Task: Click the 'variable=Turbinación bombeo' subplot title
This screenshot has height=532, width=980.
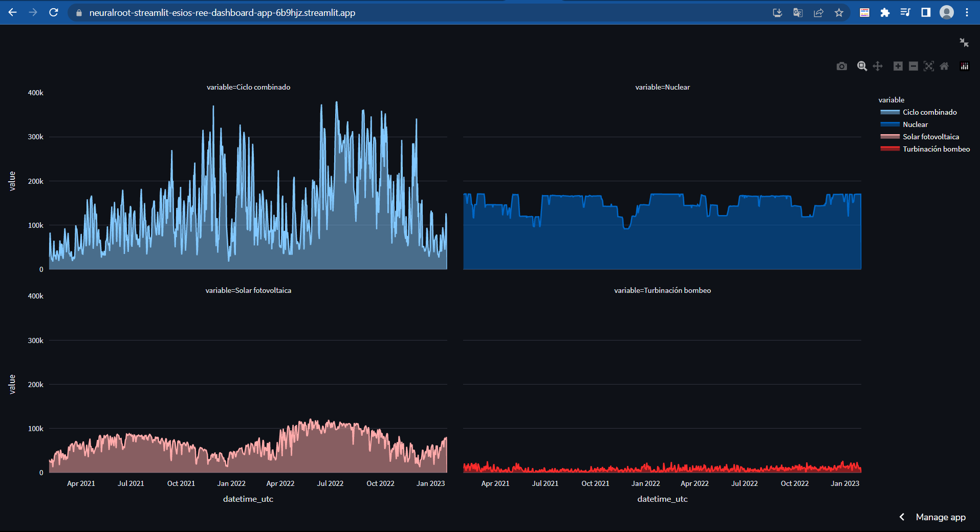Action: [x=662, y=290]
